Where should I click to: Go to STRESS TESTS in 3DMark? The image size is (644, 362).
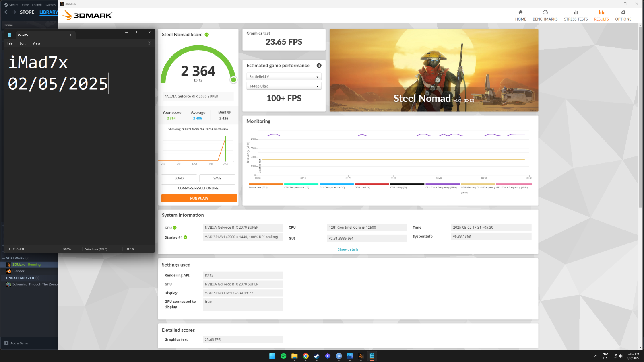pos(576,15)
